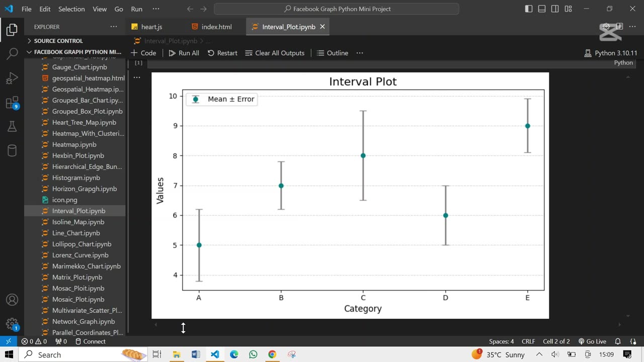Toggle bottom panel layout icon
The width and height of the screenshot is (644, 362).
coord(542,9)
